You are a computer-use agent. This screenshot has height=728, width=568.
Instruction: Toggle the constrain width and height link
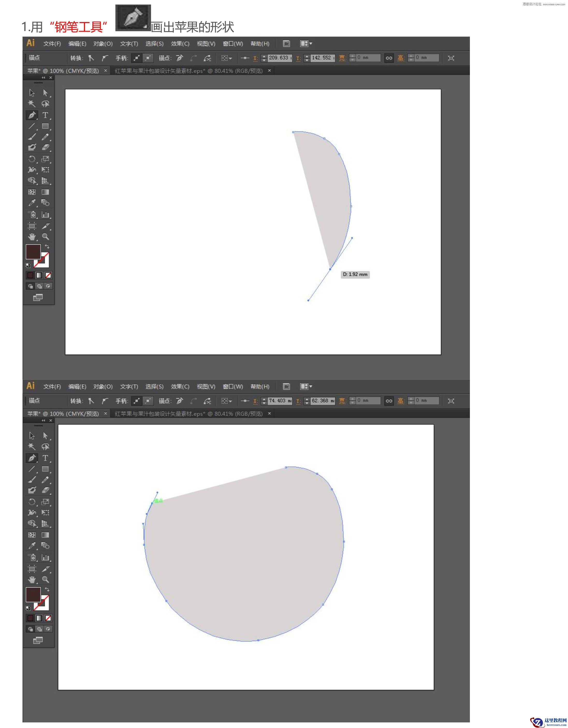pyautogui.click(x=389, y=58)
